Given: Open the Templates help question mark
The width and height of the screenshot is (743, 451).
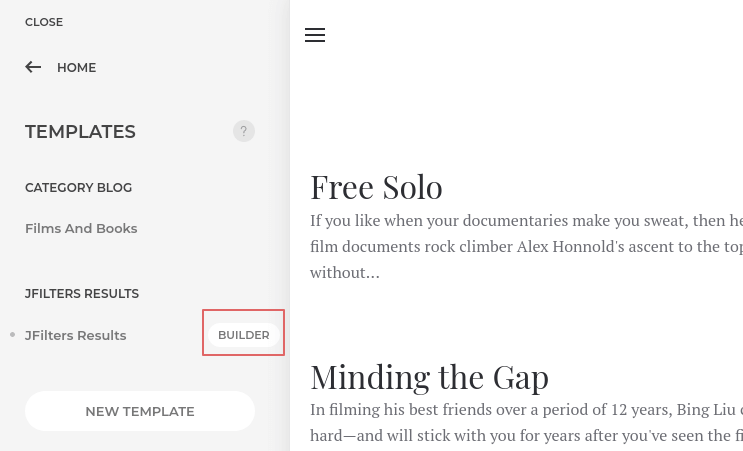Looking at the screenshot, I should click(244, 131).
